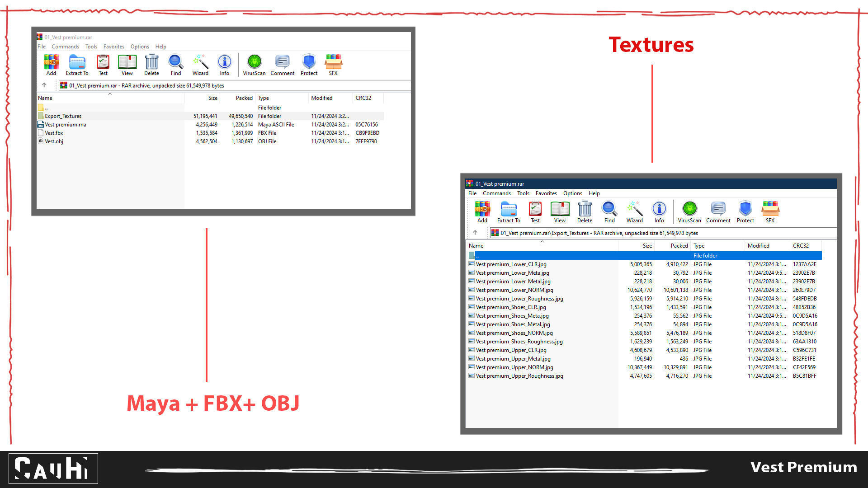868x488 pixels.
Task: Go up one folder in right window
Action: [475, 233]
